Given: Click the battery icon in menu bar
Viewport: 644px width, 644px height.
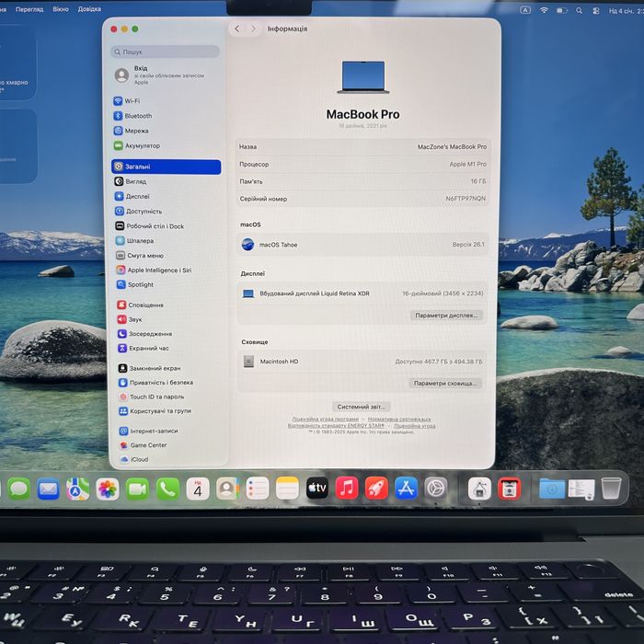Looking at the screenshot, I should (x=562, y=11).
